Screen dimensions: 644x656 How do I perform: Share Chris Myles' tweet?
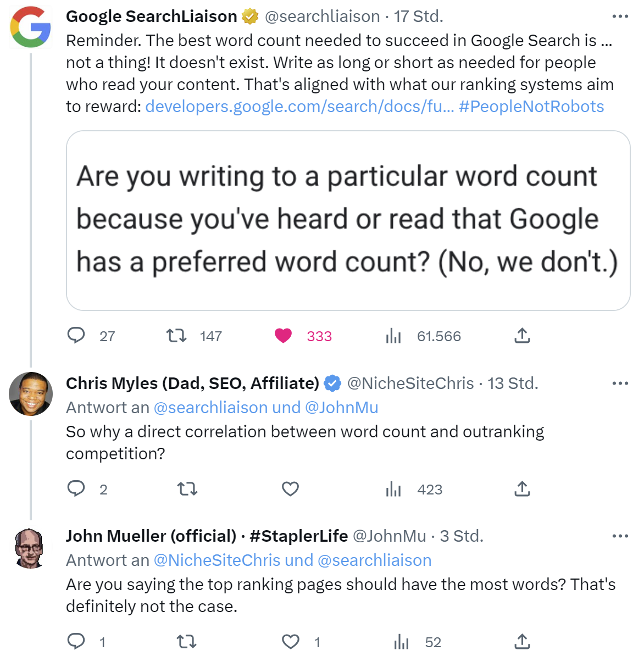point(522,488)
